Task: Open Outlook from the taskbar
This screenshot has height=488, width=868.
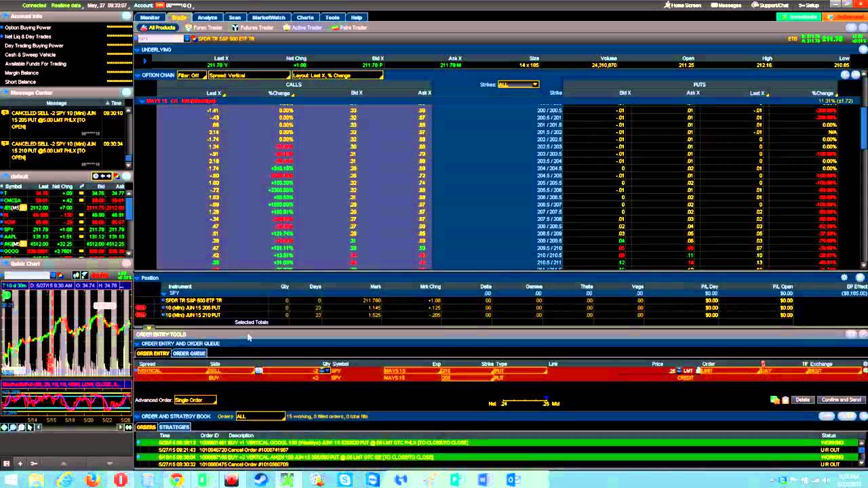Action: pyautogui.click(x=513, y=480)
